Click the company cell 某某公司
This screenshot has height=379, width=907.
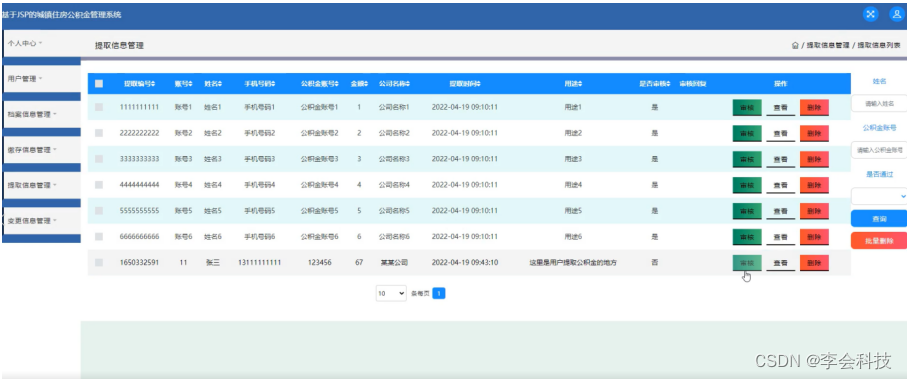tap(394, 263)
